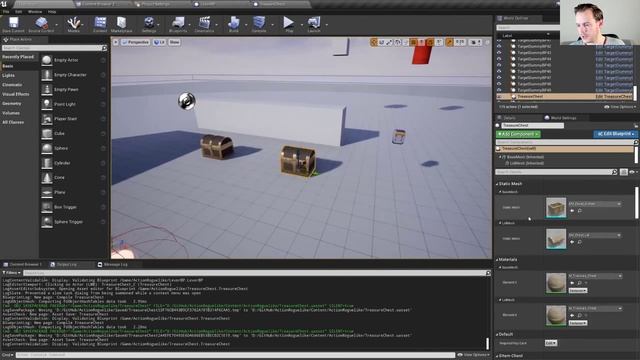Click browse-to icon under BaseMesh static mesh

[x=580, y=211]
